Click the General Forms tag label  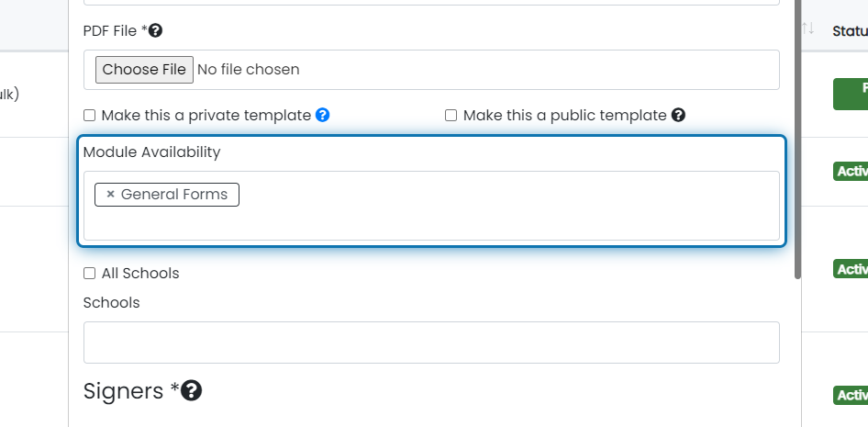[x=174, y=195]
